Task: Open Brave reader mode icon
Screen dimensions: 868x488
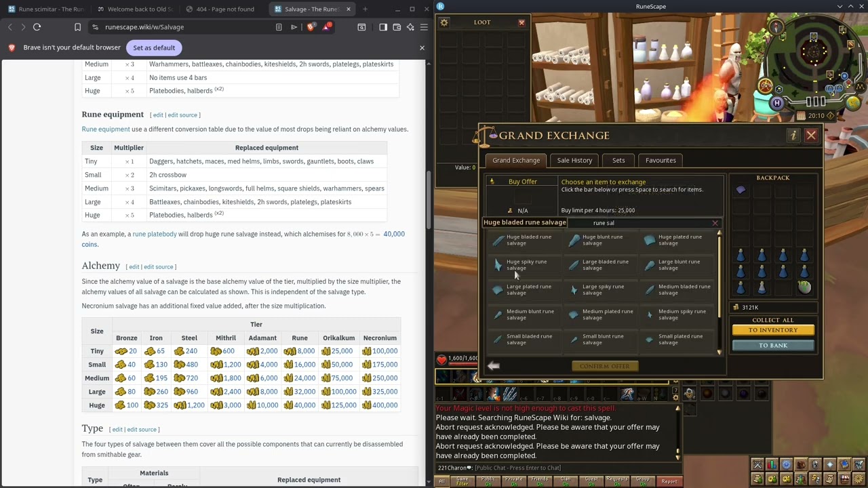Action: pos(279,27)
